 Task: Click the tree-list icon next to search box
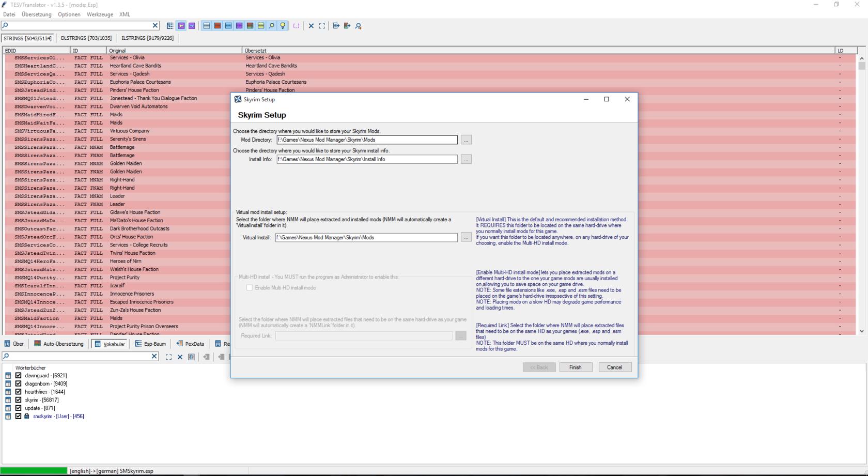(x=170, y=26)
